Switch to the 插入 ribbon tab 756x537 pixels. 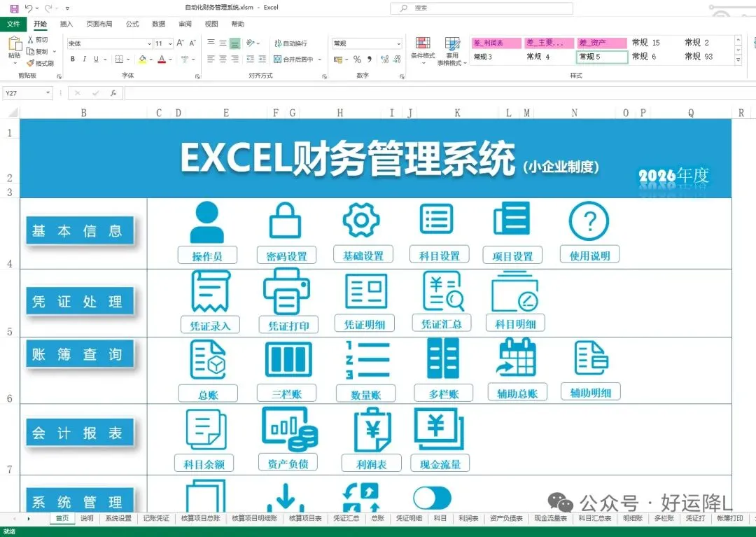66,24
